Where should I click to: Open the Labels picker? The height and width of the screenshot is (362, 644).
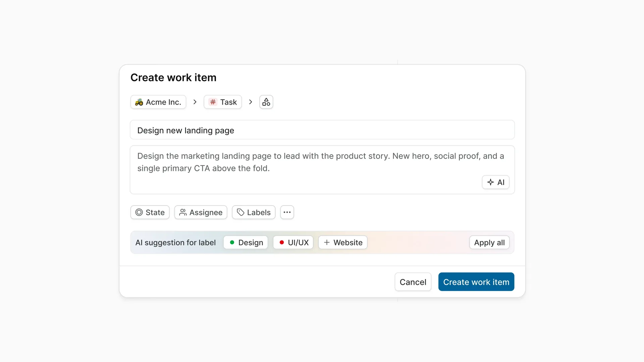(254, 212)
